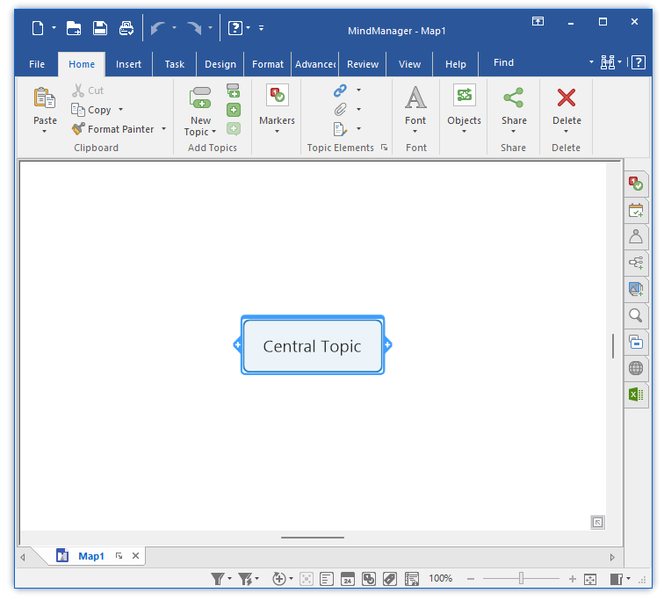
Task: Expand the Copy dropdown arrow
Action: [x=121, y=110]
